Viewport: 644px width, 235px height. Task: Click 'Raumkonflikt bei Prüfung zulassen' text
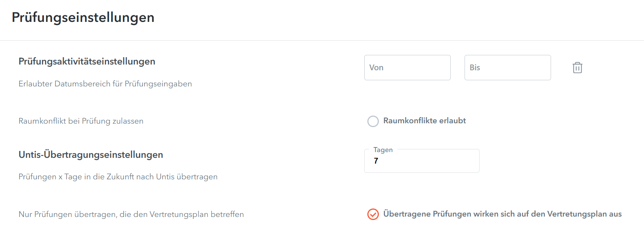pos(81,121)
